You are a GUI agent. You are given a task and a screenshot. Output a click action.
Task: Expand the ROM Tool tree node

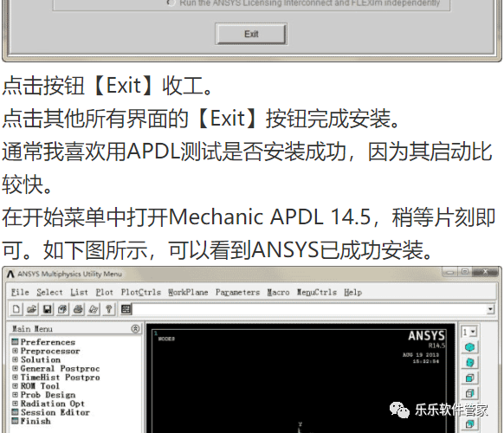coord(15,385)
